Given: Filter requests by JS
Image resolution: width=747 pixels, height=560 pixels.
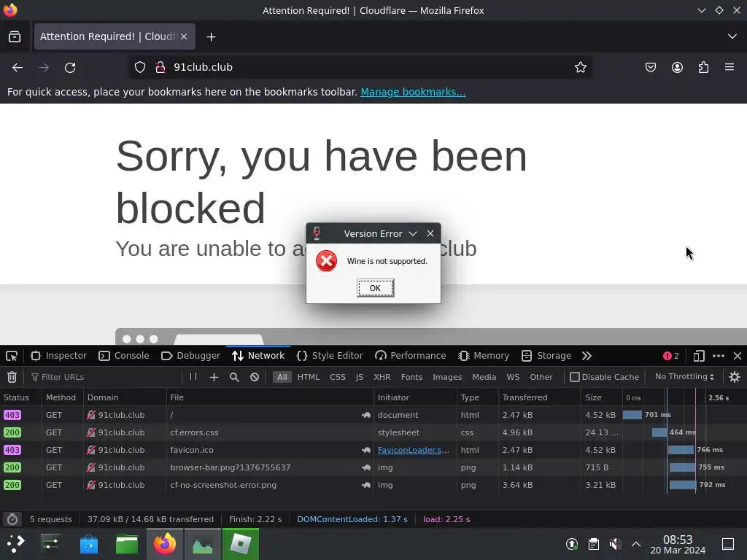Looking at the screenshot, I should pos(359,377).
